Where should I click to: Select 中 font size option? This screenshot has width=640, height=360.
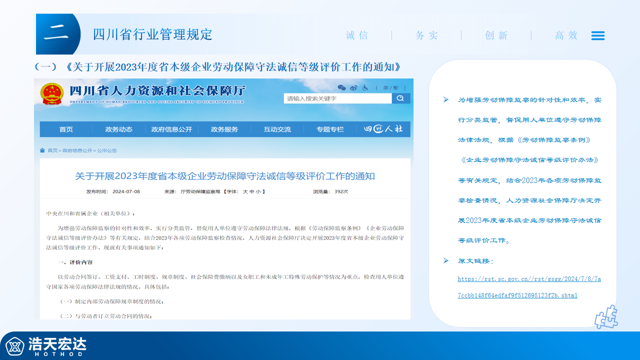click(x=252, y=191)
